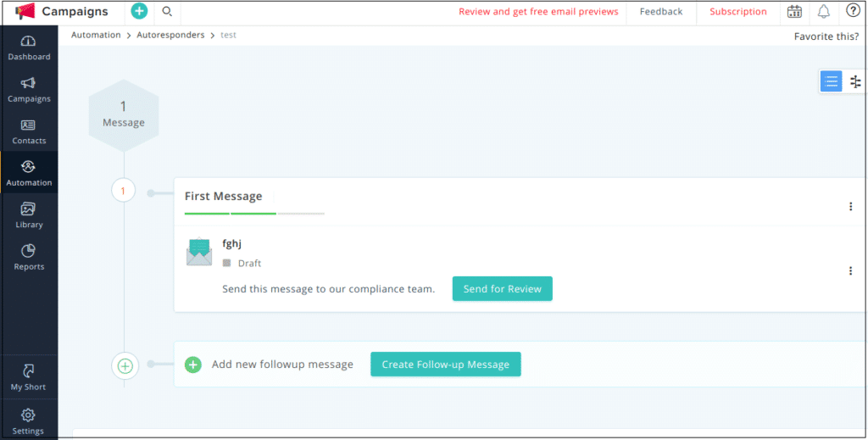Open fghj draft three-dot menu
868x440 pixels.
tap(851, 270)
